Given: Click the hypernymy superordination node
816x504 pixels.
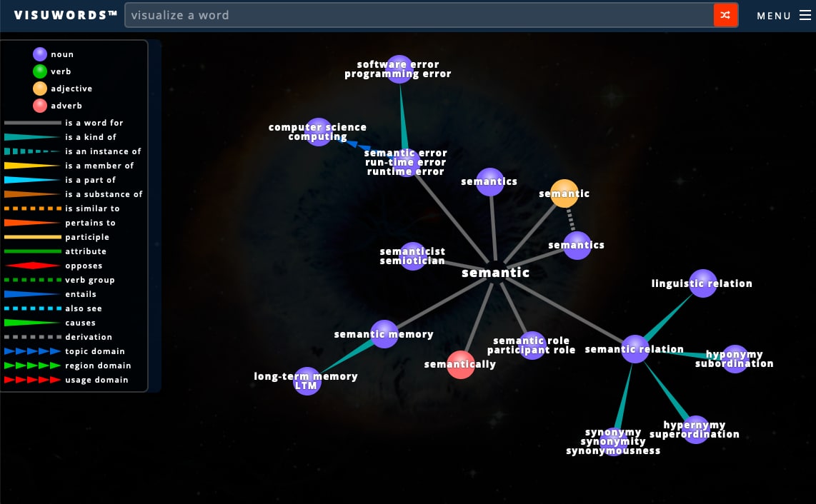Looking at the screenshot, I should [696, 430].
